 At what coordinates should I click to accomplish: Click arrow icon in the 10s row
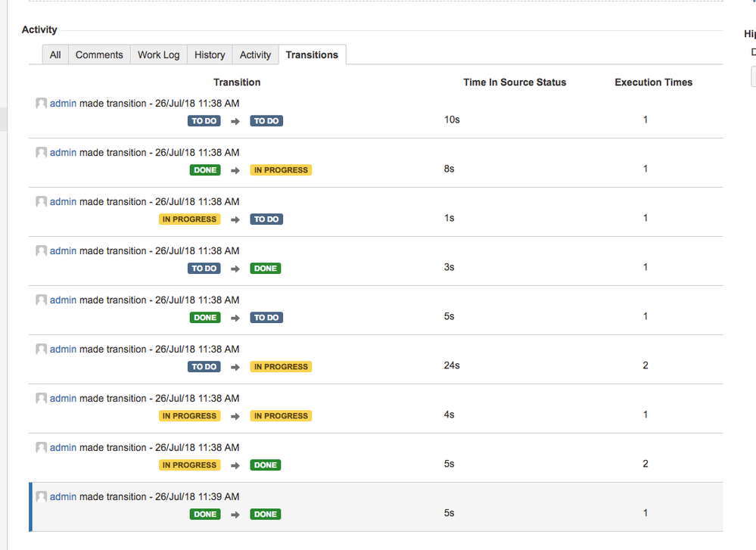pos(235,122)
